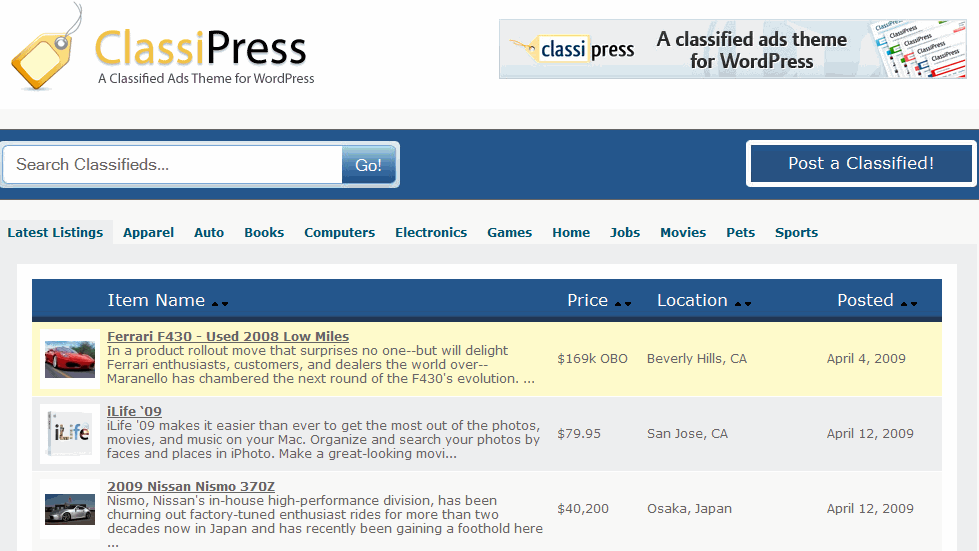Open the Jobs category tab
Screen dimensions: 979x551
[x=625, y=232]
